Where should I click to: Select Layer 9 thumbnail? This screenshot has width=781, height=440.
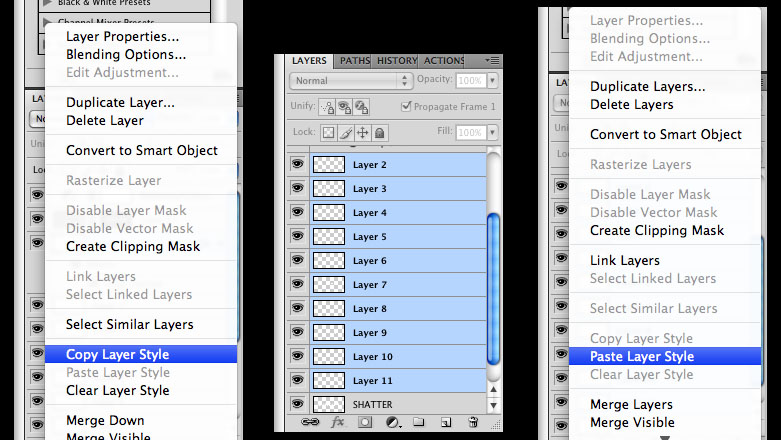[x=329, y=332]
